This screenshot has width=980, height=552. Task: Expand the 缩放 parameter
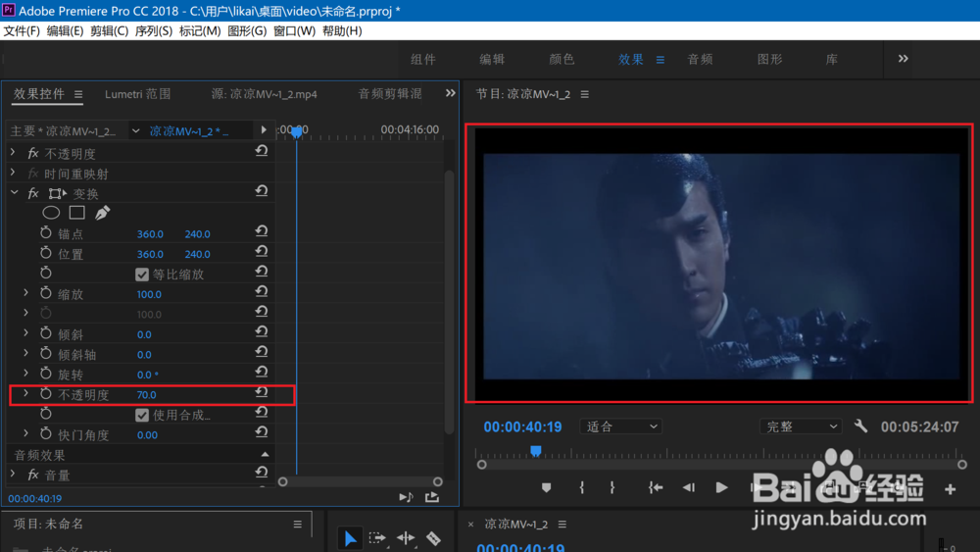click(25, 292)
